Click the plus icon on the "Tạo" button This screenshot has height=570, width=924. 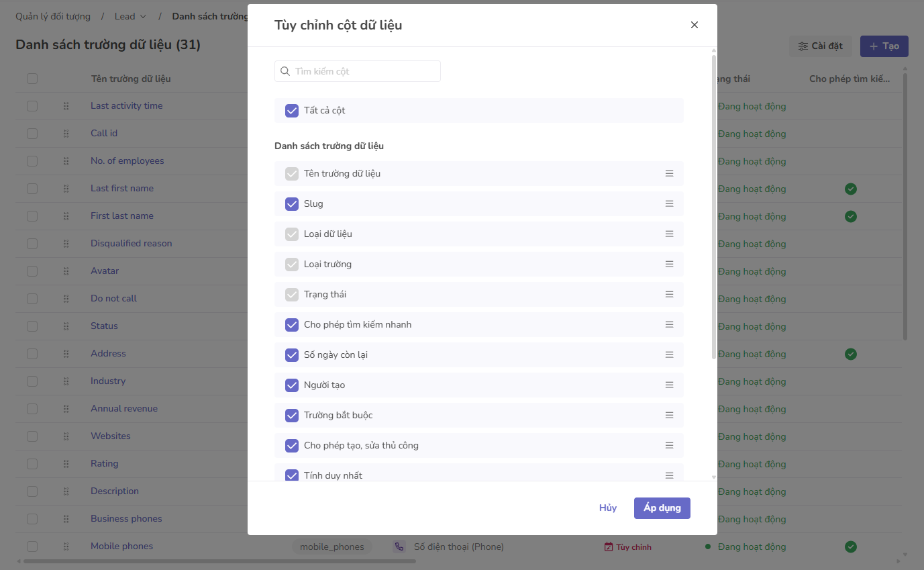click(872, 46)
